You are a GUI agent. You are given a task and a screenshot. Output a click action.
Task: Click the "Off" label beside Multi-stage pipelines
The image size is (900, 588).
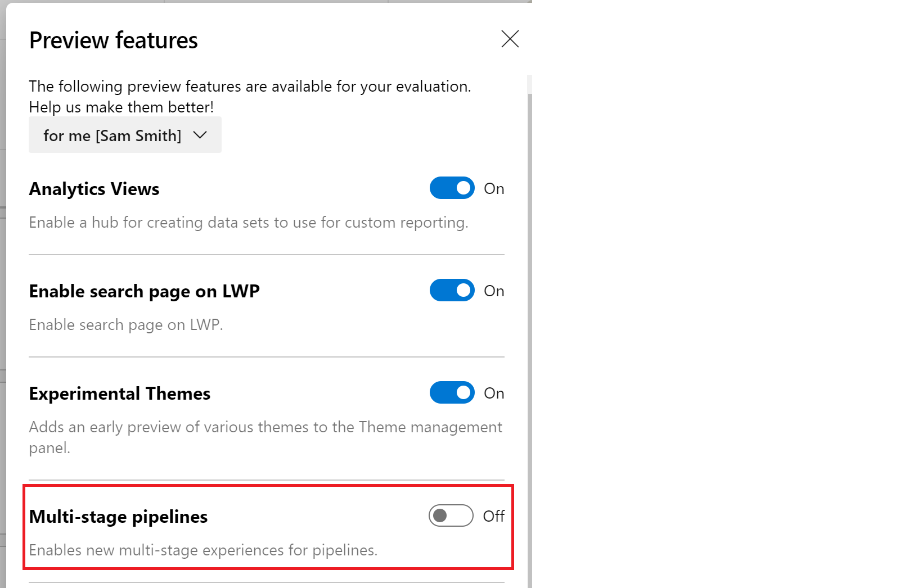(x=494, y=516)
